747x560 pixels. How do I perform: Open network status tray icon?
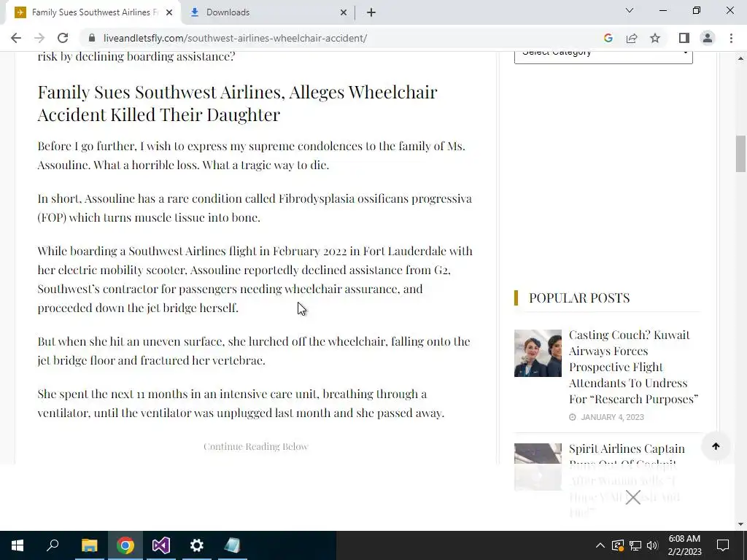click(x=635, y=545)
